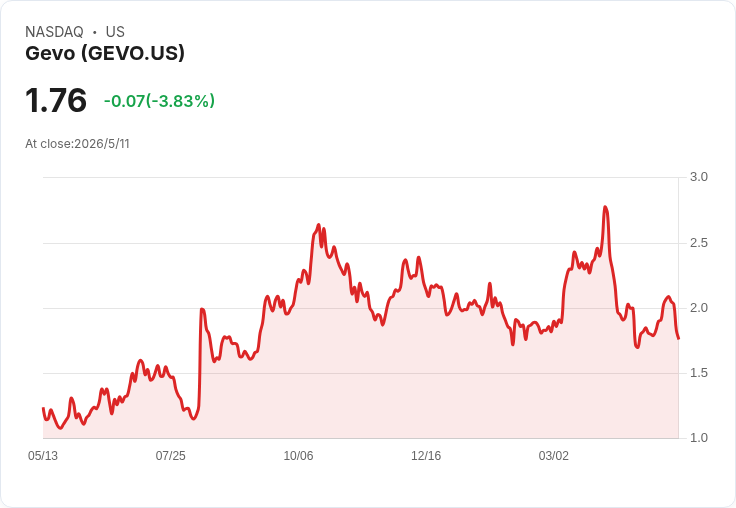Click the 2.5 price axis label
The image size is (736, 508).
[698, 243]
